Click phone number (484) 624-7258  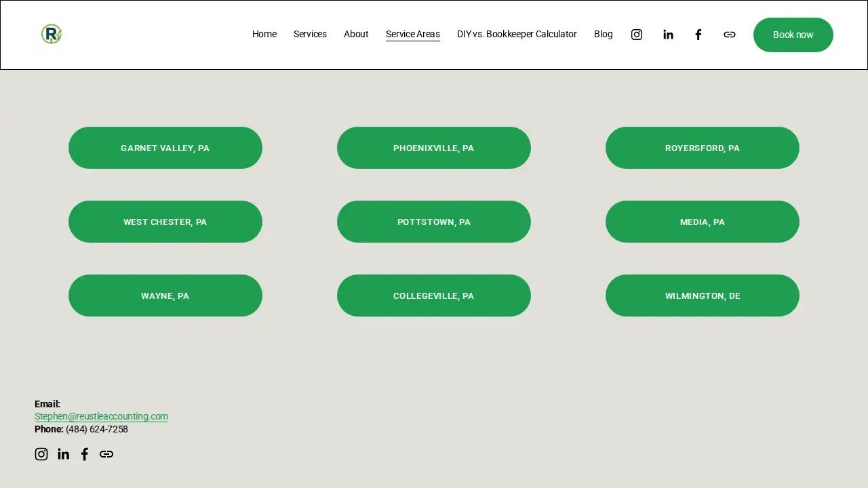click(x=97, y=429)
